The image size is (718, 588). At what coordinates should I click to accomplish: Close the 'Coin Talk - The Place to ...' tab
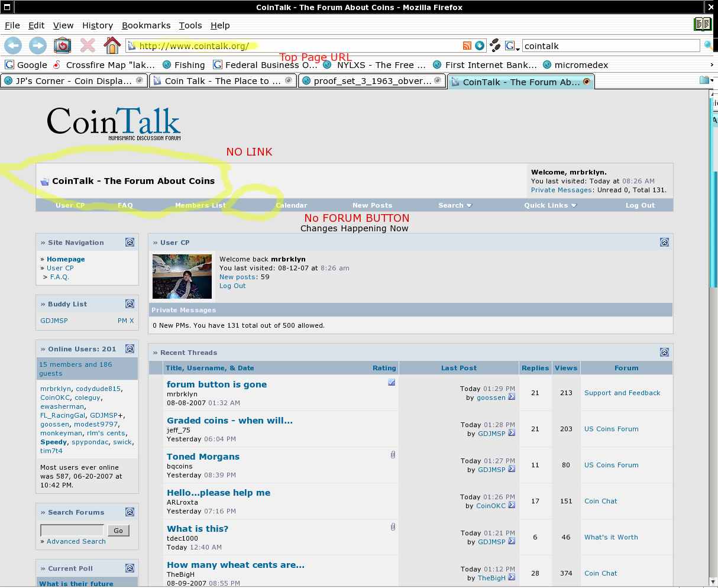click(289, 80)
